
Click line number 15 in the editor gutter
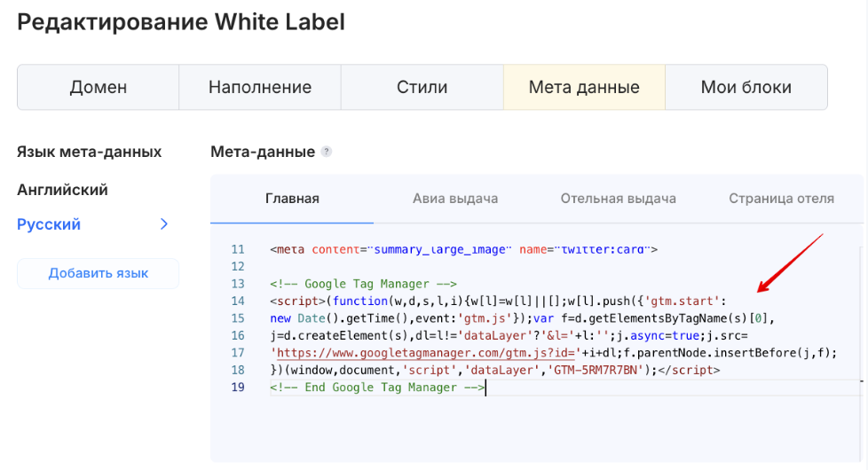point(238,318)
